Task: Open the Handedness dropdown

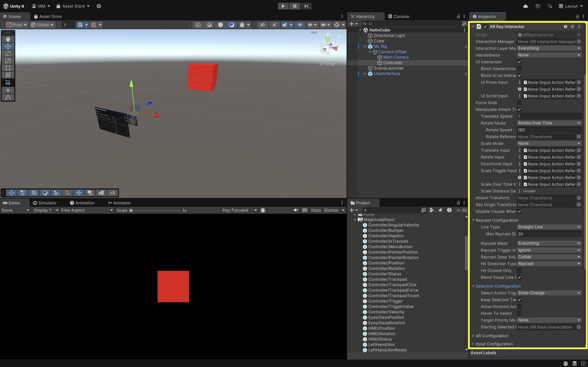Action: pos(549,55)
